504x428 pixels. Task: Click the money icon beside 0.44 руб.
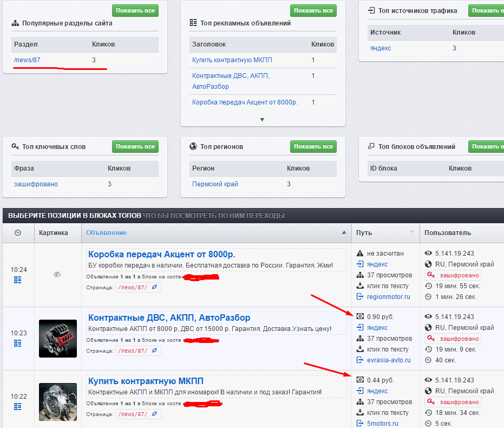pos(360,380)
